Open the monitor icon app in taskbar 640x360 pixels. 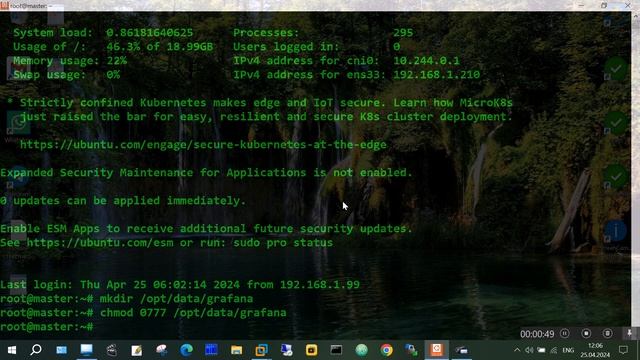click(87, 349)
